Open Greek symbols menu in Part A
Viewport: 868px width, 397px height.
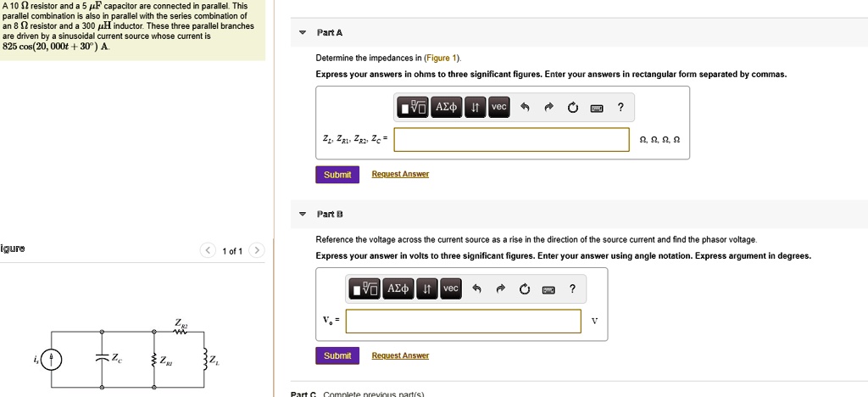(446, 108)
